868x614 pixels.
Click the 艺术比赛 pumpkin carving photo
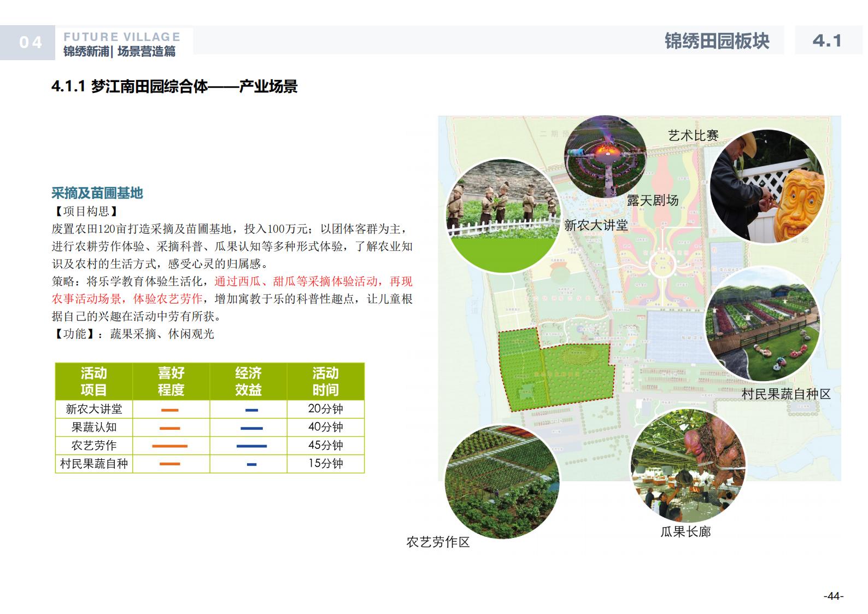coord(767,186)
